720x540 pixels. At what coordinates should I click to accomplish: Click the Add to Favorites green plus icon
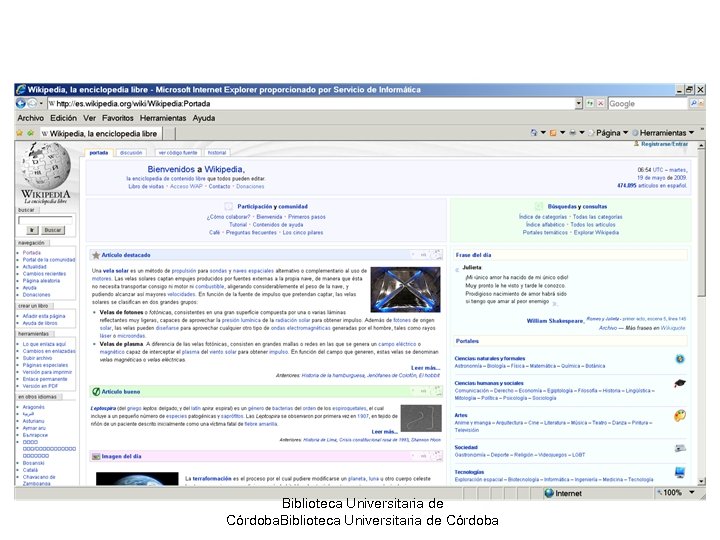pyautogui.click(x=30, y=133)
